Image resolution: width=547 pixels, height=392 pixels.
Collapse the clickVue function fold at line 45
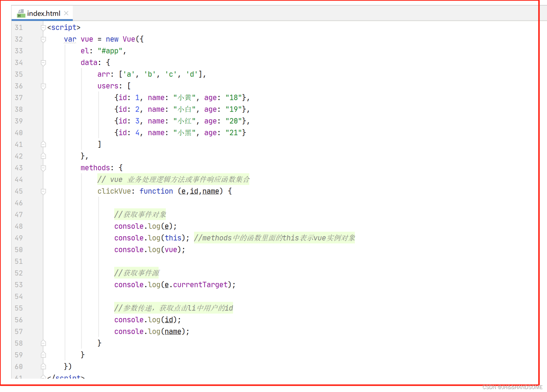pyautogui.click(x=43, y=191)
